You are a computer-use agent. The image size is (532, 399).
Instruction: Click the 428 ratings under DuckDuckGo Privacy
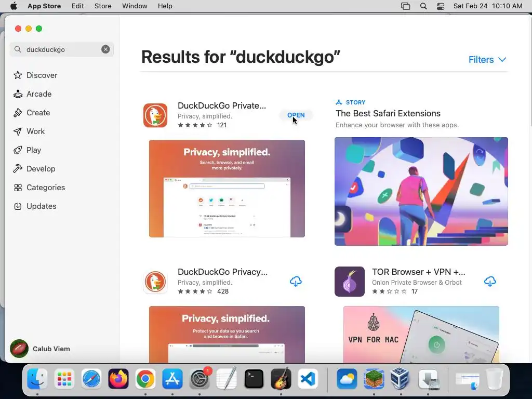203,291
